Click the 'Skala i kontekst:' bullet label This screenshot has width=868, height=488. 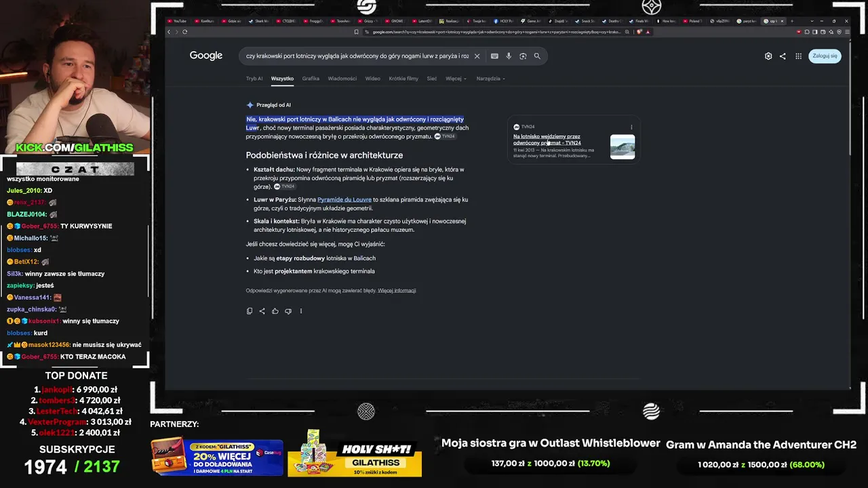277,221
